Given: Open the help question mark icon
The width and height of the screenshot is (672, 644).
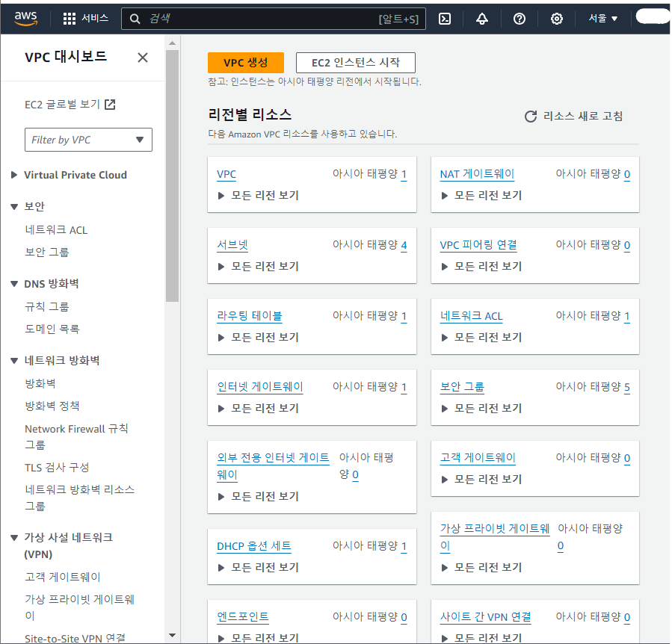Looking at the screenshot, I should click(520, 19).
